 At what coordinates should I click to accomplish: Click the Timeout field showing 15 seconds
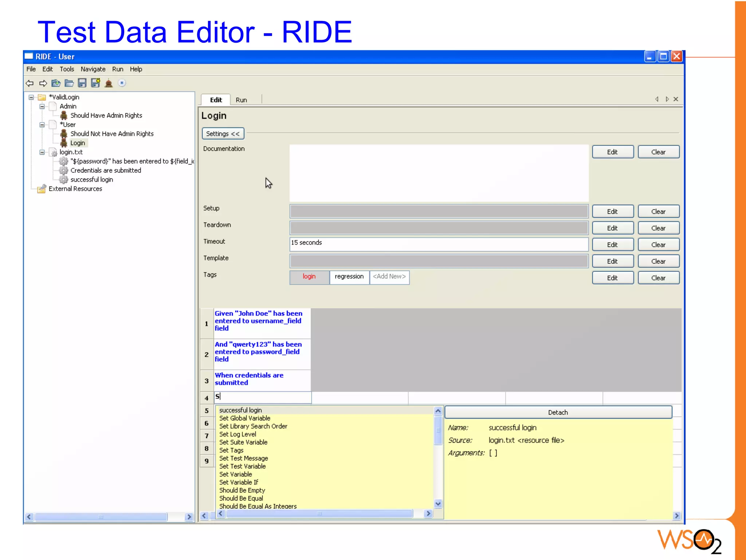pyautogui.click(x=439, y=244)
